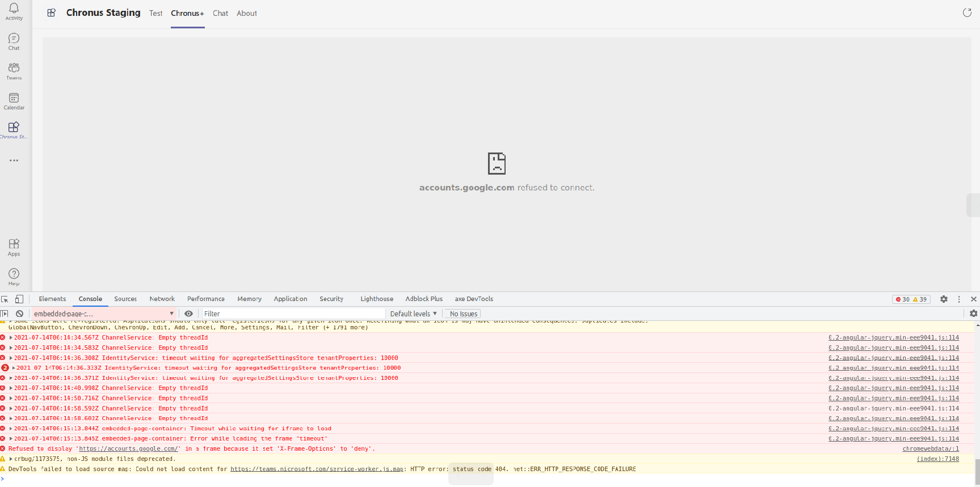The height and width of the screenshot is (487, 980).
Task: Open the axe DevTools panel
Action: pos(474,299)
